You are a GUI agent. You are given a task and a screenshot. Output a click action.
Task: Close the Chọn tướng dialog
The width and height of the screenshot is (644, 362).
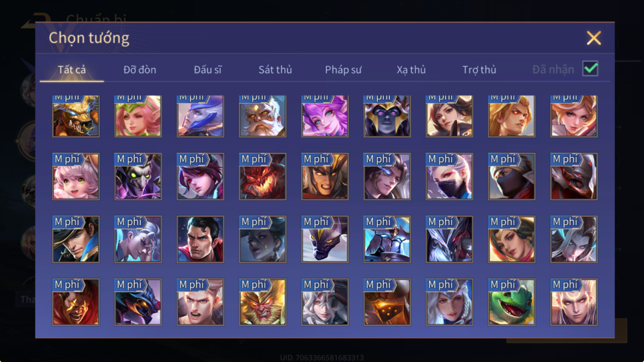594,38
